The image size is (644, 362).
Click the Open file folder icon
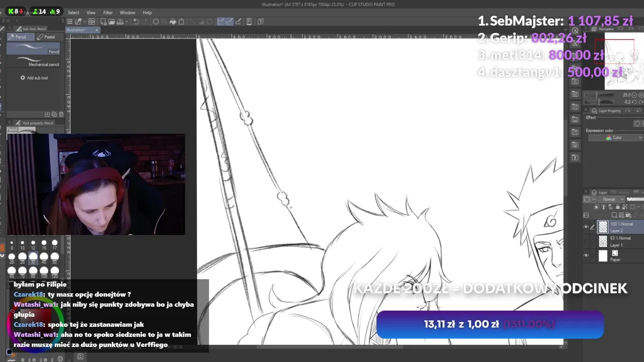point(112,21)
